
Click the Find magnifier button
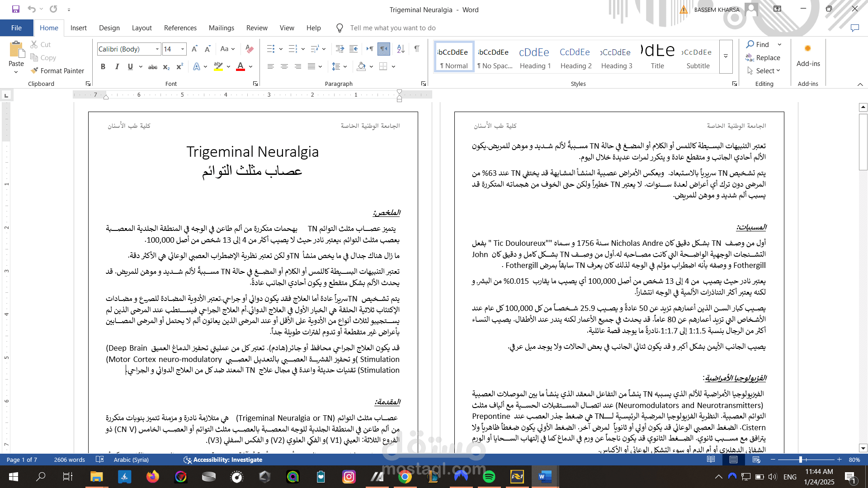757,44
